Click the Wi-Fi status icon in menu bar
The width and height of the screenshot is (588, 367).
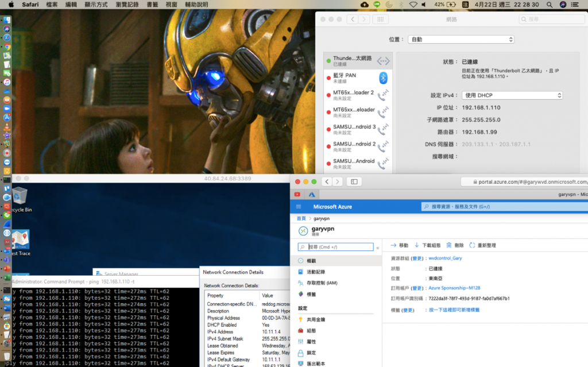413,5
